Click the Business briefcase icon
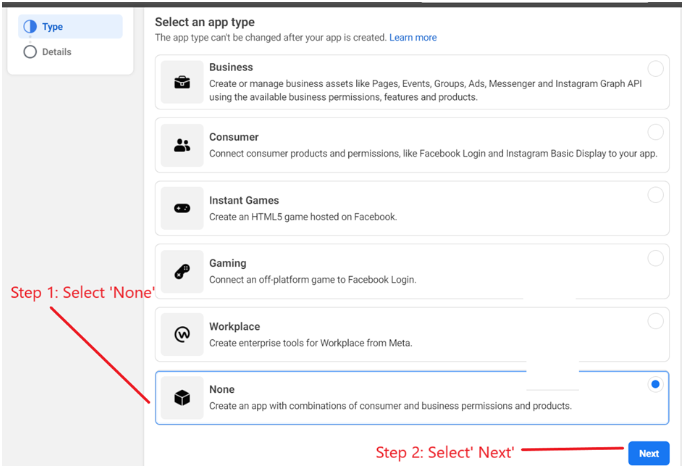The width and height of the screenshot is (686, 471). [182, 83]
